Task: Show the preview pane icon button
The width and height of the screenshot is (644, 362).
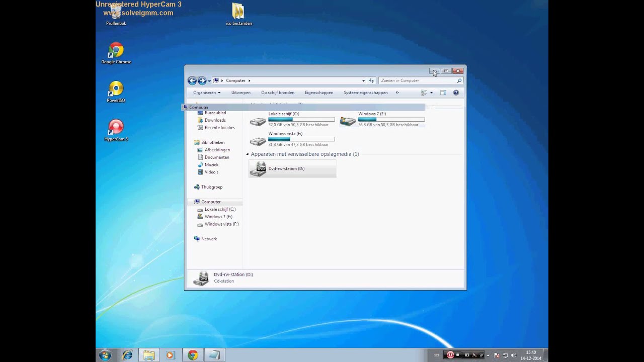Action: click(443, 93)
